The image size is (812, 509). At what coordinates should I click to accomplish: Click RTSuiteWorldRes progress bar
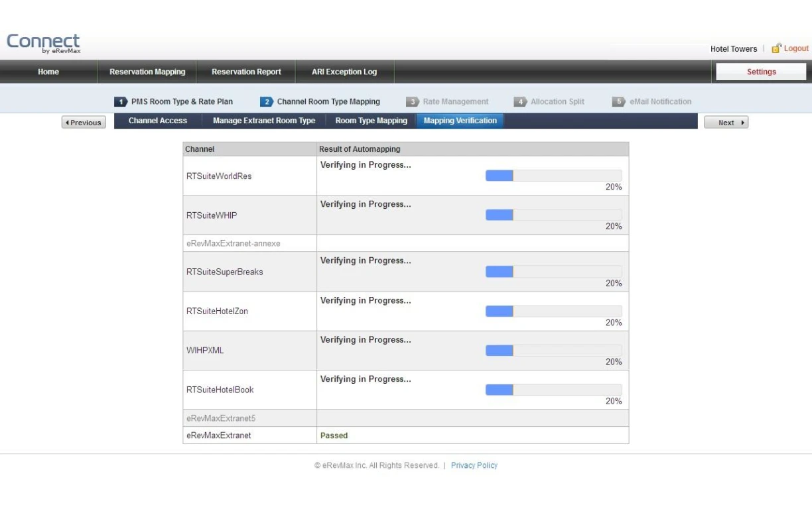554,176
